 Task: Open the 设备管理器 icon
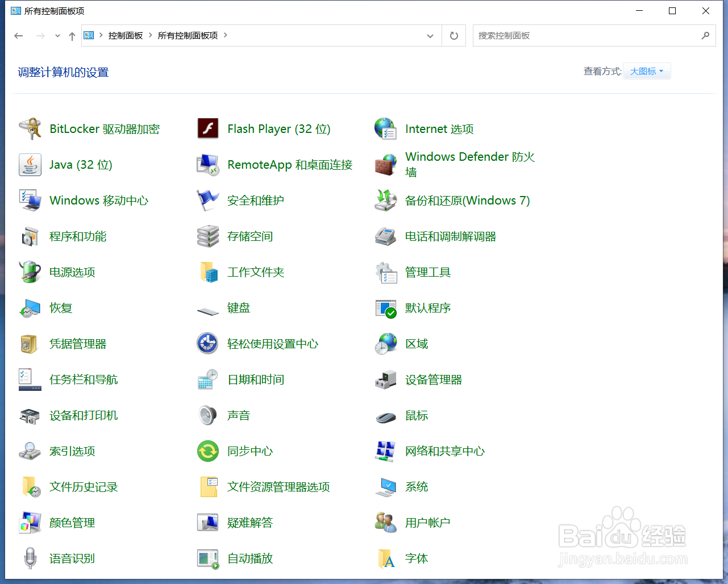pos(386,379)
